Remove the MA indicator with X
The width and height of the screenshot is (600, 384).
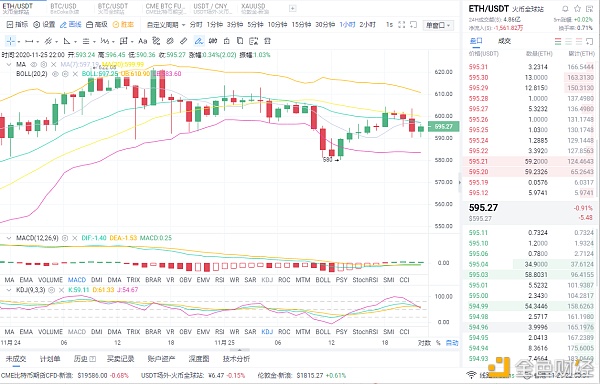(54, 65)
